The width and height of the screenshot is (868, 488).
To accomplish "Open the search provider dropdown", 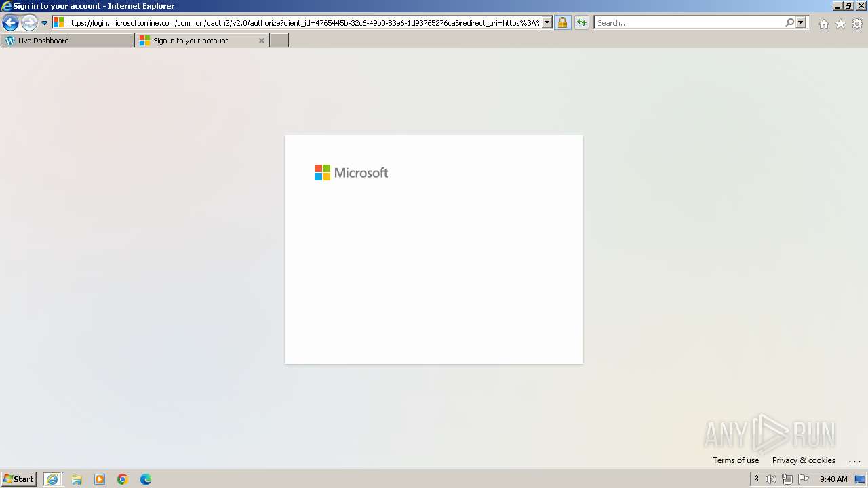I will click(x=801, y=23).
